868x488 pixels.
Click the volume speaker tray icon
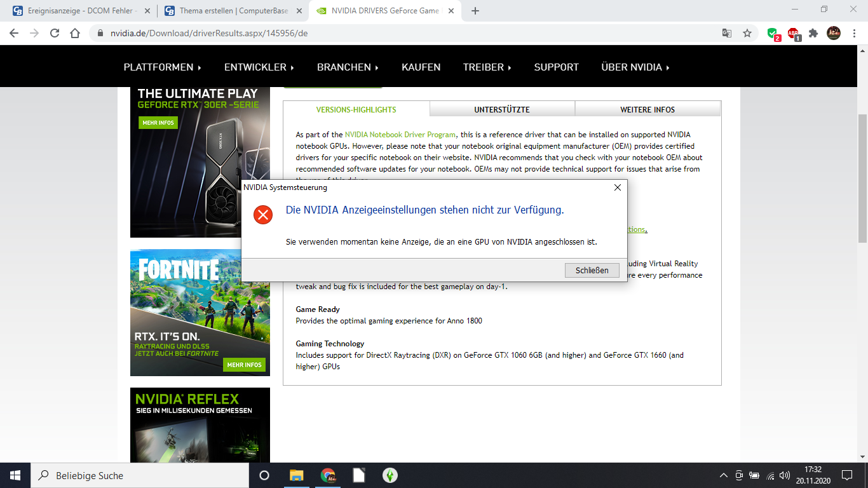pos(785,475)
